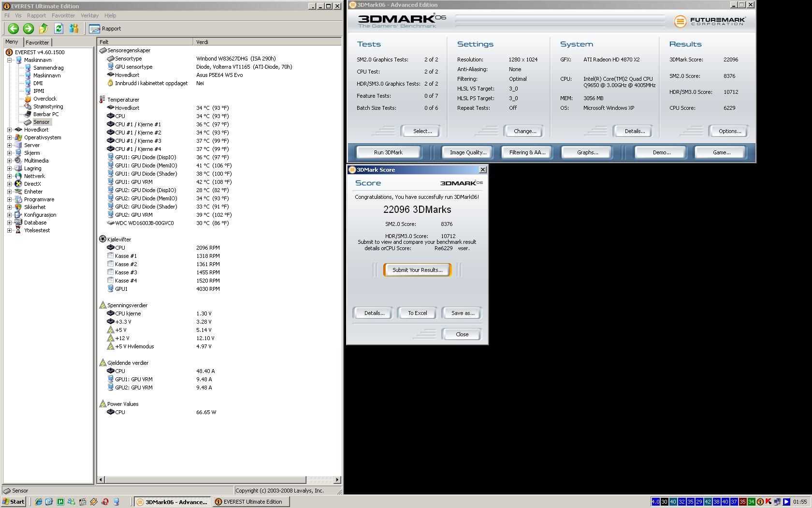Image resolution: width=812 pixels, height=508 pixels.
Task: Open the Rapport menu in menu bar
Action: point(37,15)
